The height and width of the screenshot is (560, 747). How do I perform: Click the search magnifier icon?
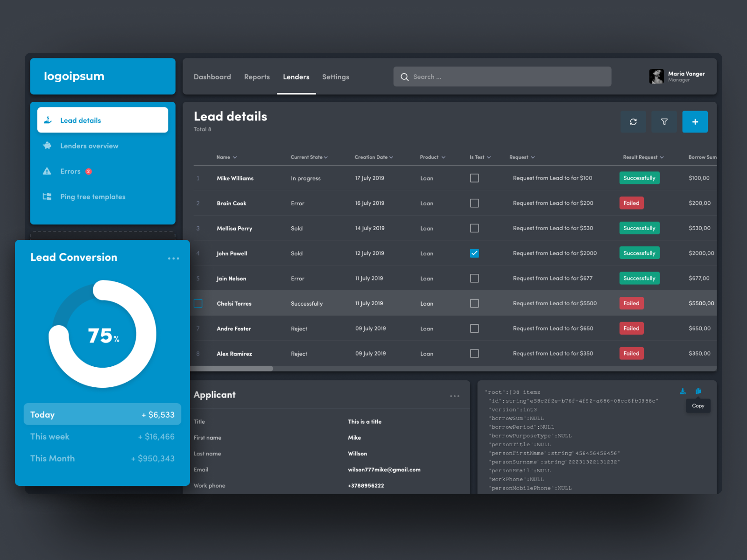tap(405, 77)
